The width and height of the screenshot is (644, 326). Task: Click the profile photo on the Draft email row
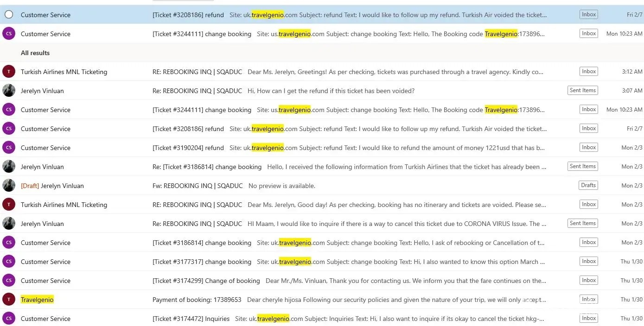pos(8,186)
